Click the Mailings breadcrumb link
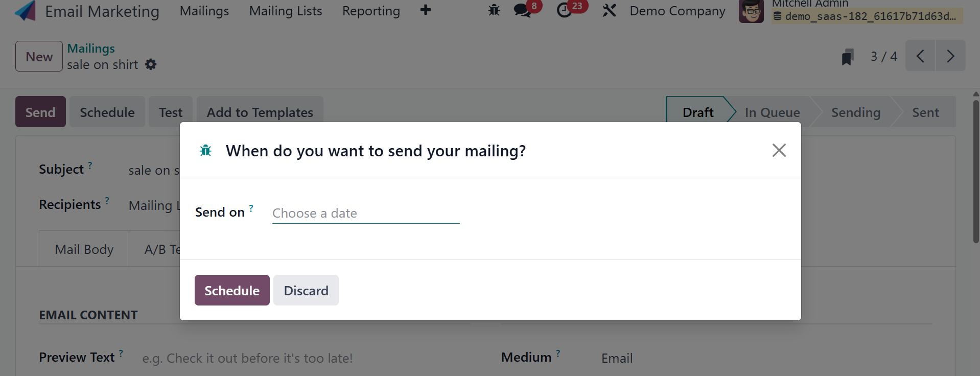Viewport: 980px width, 376px height. coord(91,49)
